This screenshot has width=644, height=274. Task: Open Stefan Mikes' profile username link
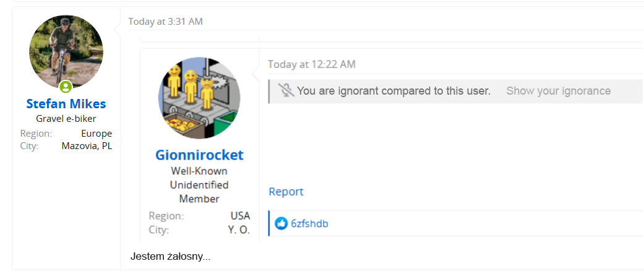pos(66,104)
